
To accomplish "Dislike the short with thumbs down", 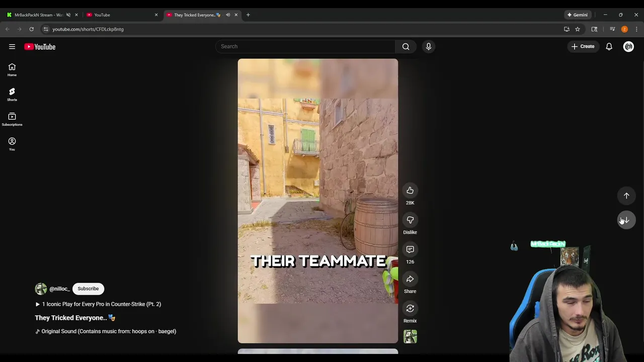I will tap(410, 220).
